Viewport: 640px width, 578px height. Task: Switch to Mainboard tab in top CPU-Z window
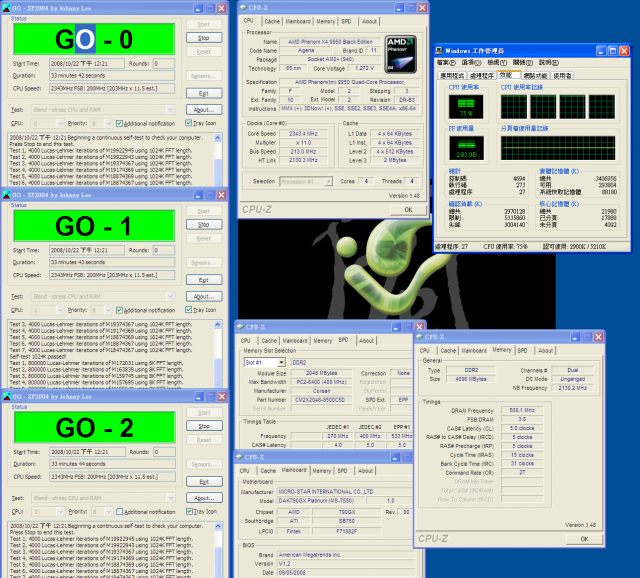[x=298, y=21]
